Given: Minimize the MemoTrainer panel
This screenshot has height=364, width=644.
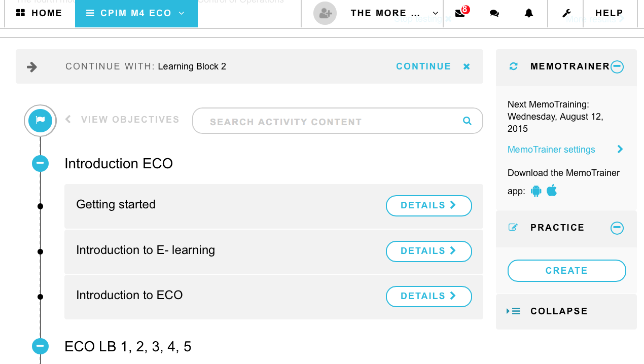Looking at the screenshot, I should [x=617, y=66].
